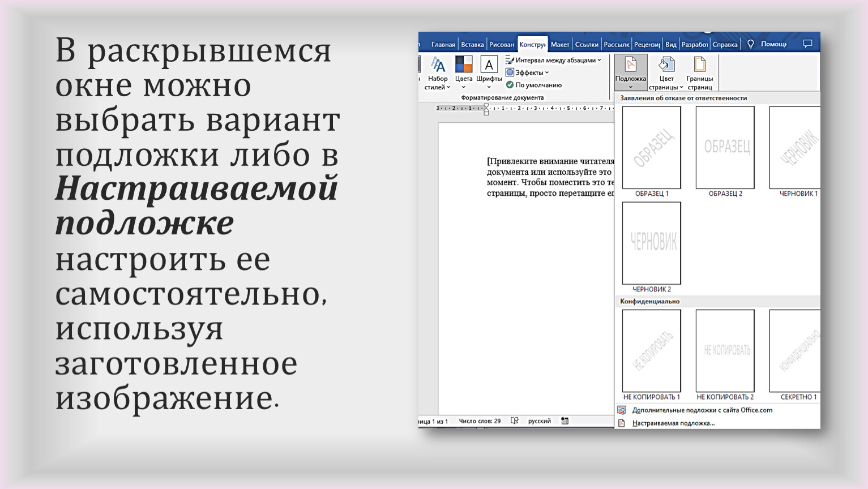Click the Границы страниц icon

[700, 65]
